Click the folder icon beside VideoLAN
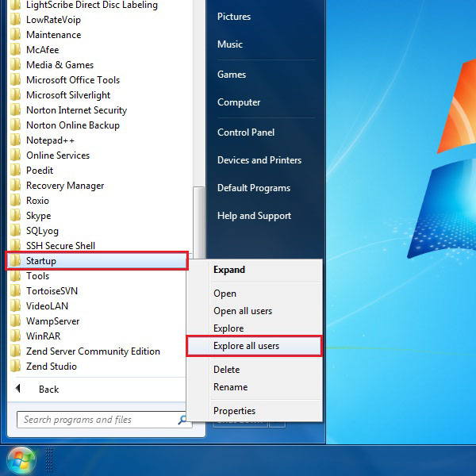Screen dimensions: 476x476 pyautogui.click(x=15, y=306)
